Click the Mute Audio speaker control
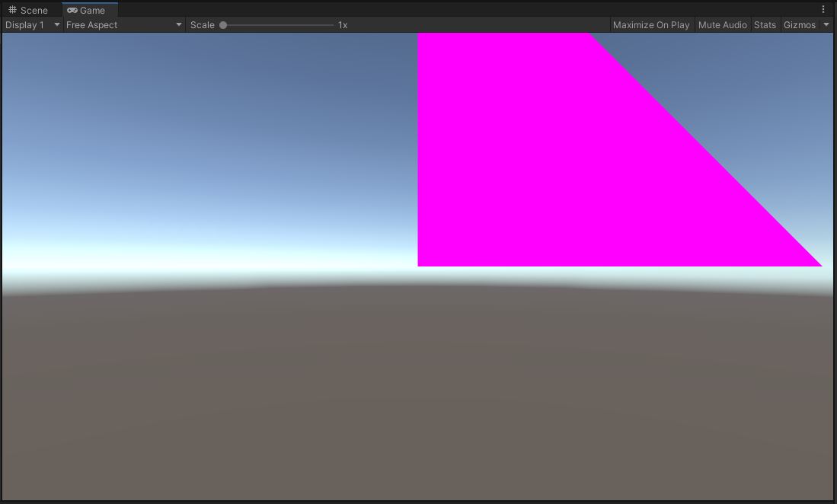Screen dimensions: 837x504 click(x=722, y=24)
